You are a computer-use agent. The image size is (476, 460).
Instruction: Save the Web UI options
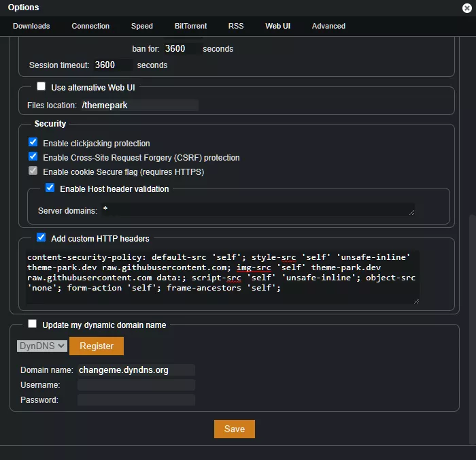click(234, 429)
